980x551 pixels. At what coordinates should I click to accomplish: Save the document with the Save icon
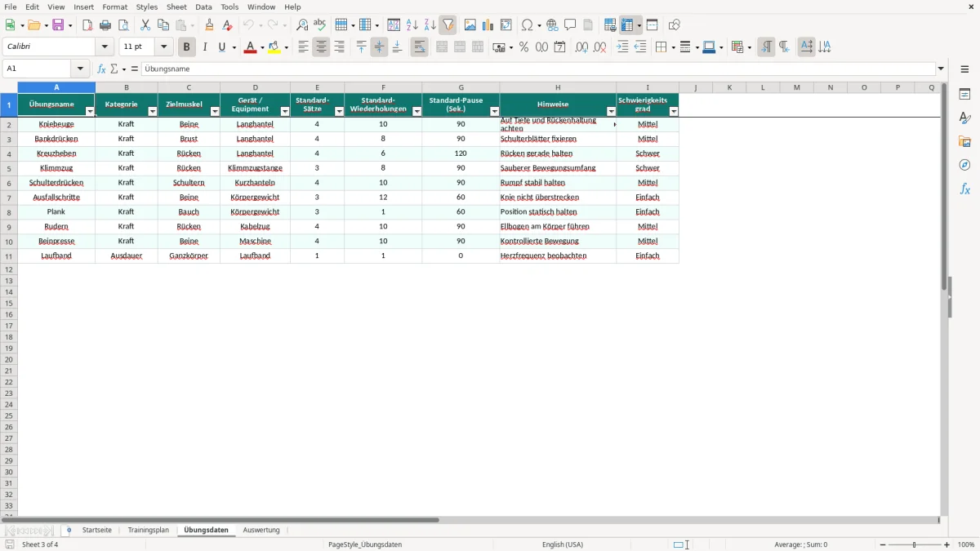click(58, 25)
